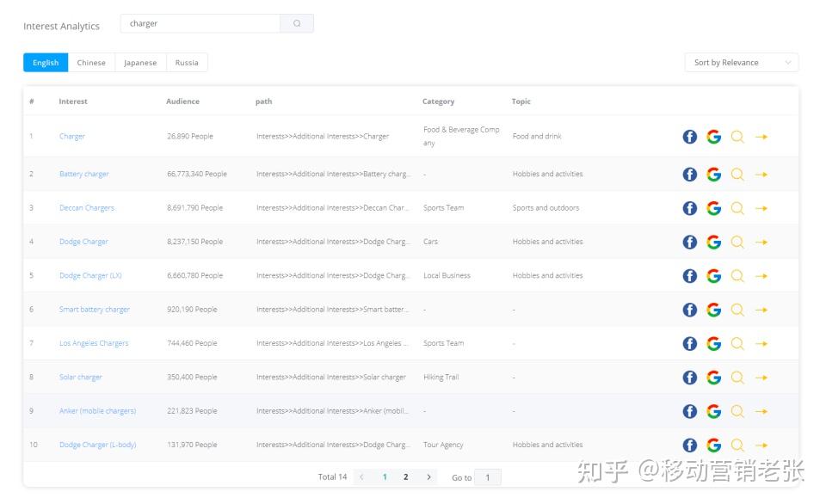Viewport: 826px width, 504px height.
Task: Open the Battery charger interest link
Action: pos(83,175)
